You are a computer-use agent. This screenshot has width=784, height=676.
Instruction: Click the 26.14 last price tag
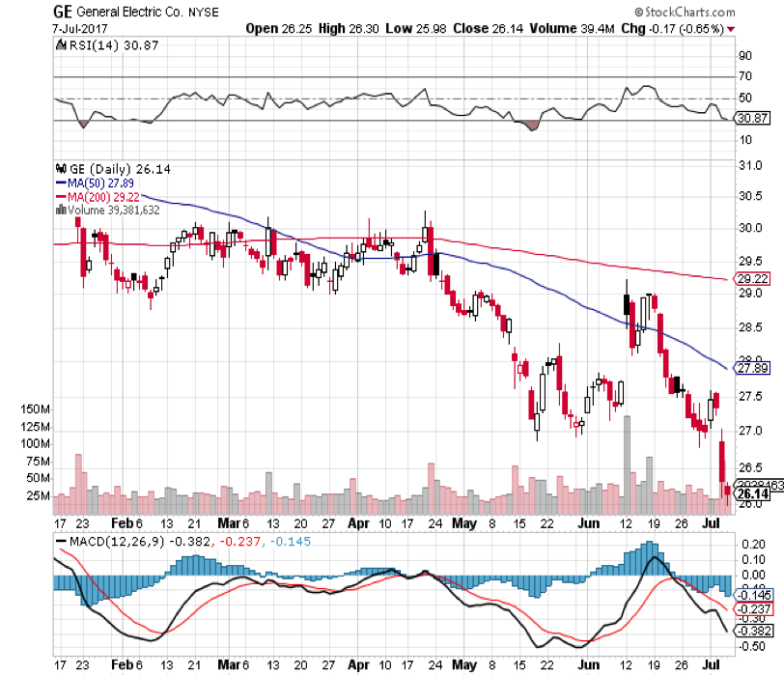tap(750, 493)
